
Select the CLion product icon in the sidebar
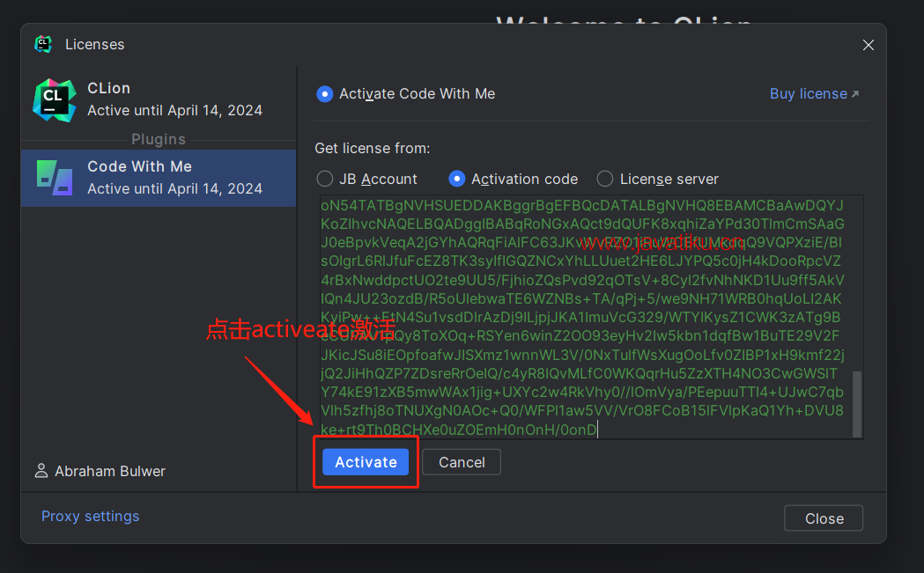point(55,100)
